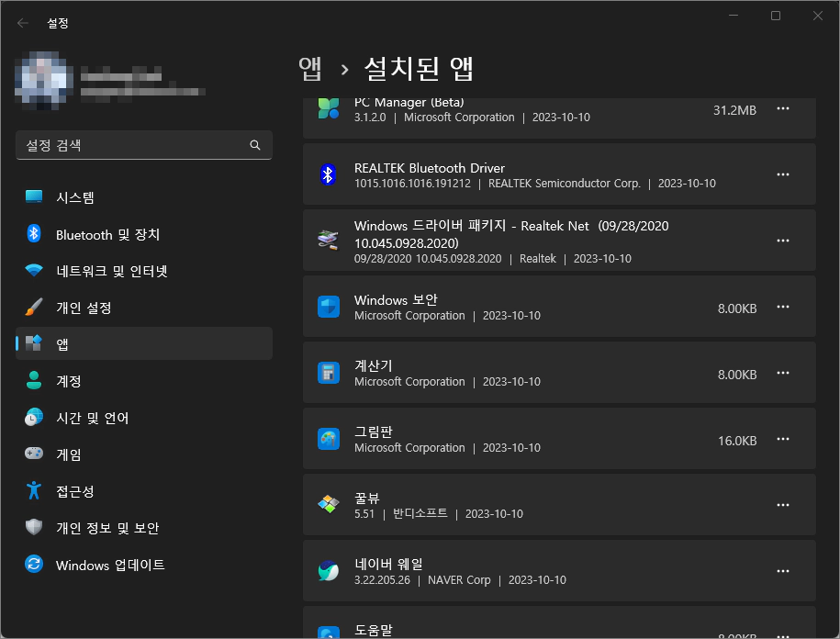The height and width of the screenshot is (639, 840).
Task: Click the Windows 업데이트 refresh icon
Action: [x=34, y=564]
